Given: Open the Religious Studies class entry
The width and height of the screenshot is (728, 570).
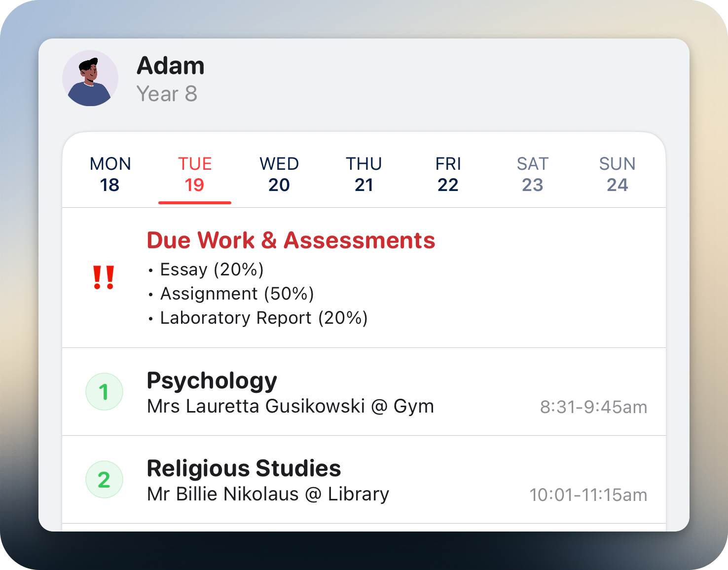Looking at the screenshot, I should (244, 468).
